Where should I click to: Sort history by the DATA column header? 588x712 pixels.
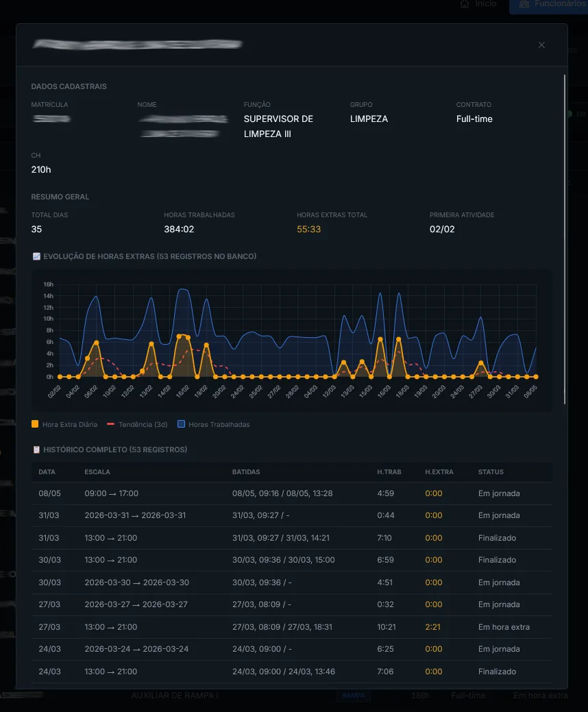(47, 471)
